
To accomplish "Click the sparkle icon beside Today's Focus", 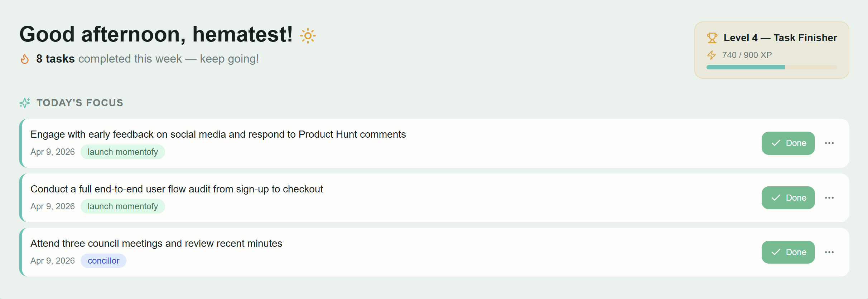I will tap(25, 103).
